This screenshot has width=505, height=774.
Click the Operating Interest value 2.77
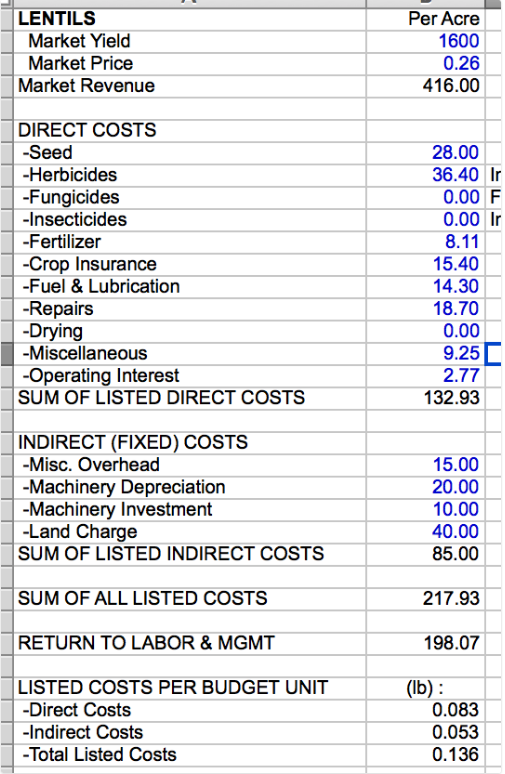(426, 376)
